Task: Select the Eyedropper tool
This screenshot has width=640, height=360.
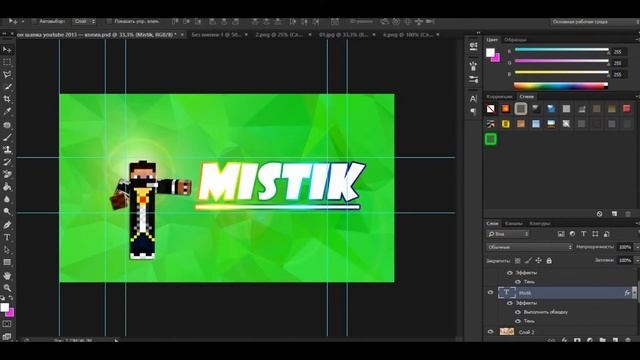Action: (7, 111)
